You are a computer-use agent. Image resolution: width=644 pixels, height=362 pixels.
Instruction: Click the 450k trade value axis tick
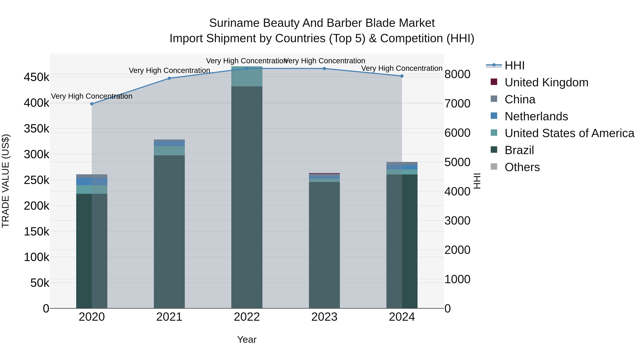coord(36,77)
